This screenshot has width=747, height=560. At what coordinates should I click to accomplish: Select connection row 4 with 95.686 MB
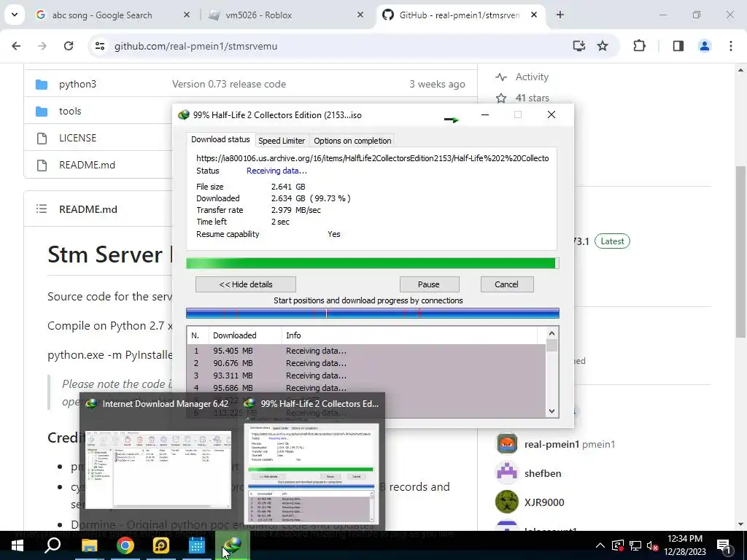tap(366, 388)
